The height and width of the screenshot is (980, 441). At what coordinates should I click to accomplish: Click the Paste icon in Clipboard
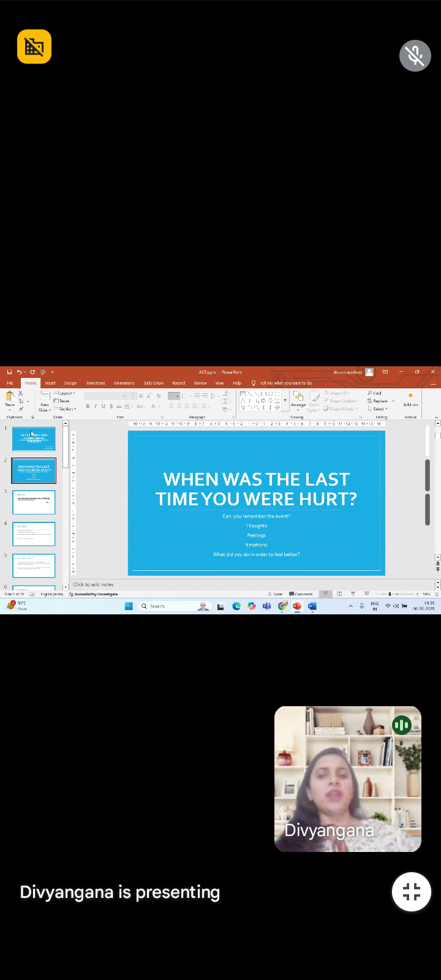pos(10,399)
